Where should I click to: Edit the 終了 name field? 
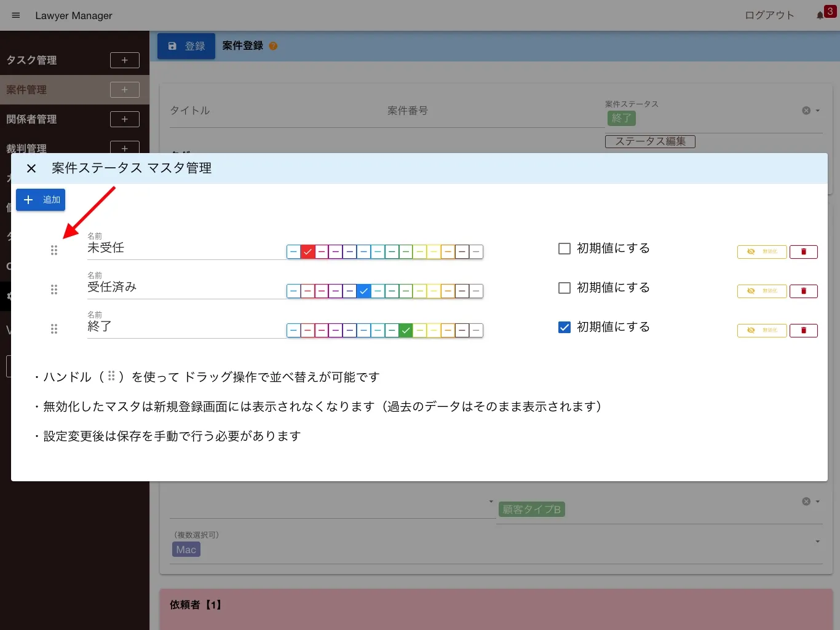(x=186, y=326)
